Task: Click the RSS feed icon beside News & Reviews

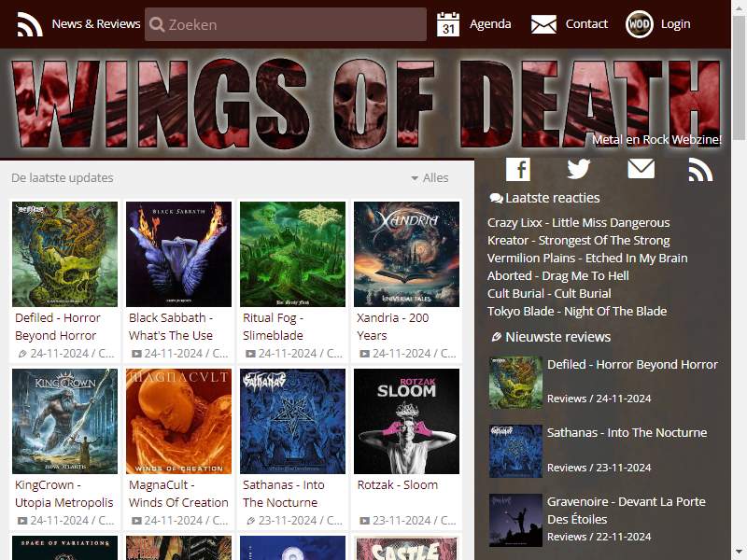Action: click(x=30, y=24)
